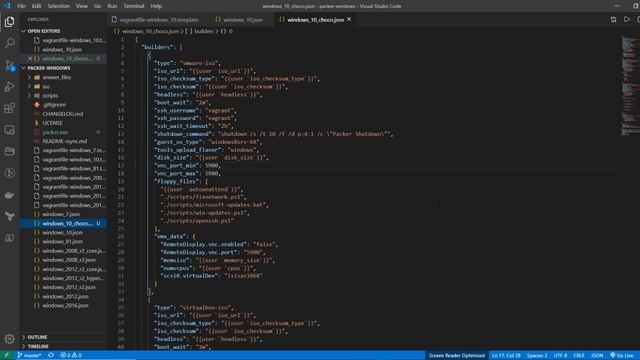Click Spaces: 2 indentation setting
Screen dimensions: 640x360
coord(537,356)
